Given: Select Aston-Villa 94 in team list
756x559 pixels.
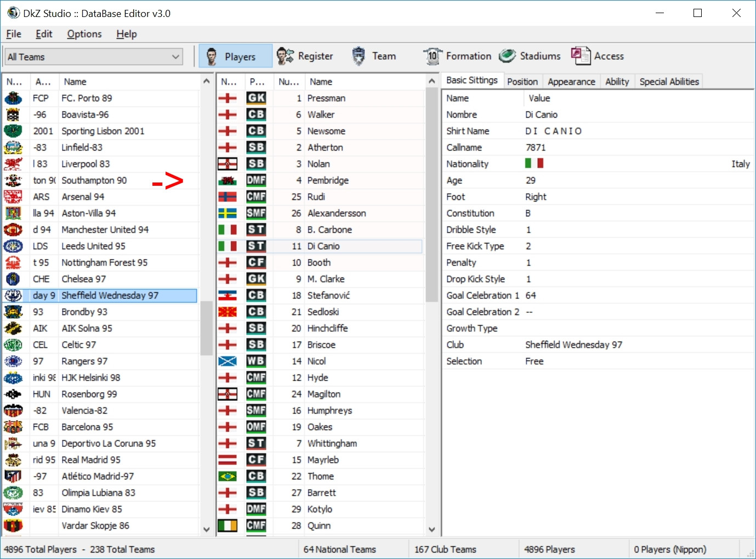Looking at the screenshot, I should coord(100,213).
